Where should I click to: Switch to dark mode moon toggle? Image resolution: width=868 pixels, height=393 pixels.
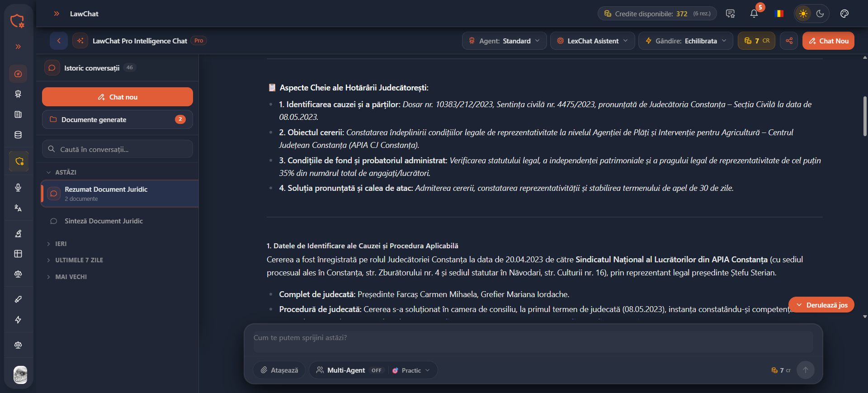pos(820,14)
